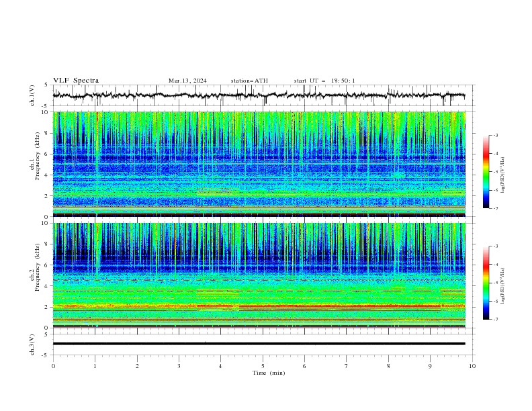This screenshot has width=532, height=411.
Task: Click time axis tick label "7"
Action: [x=347, y=366]
